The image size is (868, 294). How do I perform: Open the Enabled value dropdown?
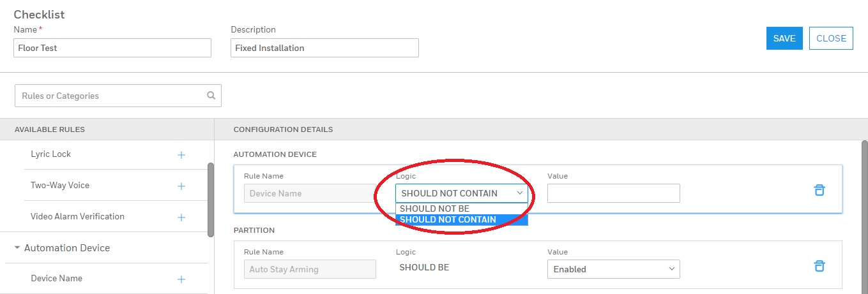(613, 269)
